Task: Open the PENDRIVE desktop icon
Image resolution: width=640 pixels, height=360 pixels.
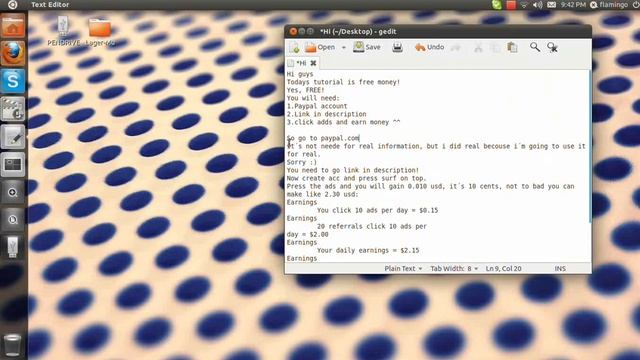Action: tap(63, 31)
